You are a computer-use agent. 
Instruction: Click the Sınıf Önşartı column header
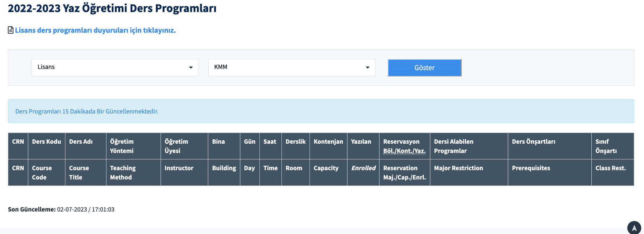click(606, 146)
